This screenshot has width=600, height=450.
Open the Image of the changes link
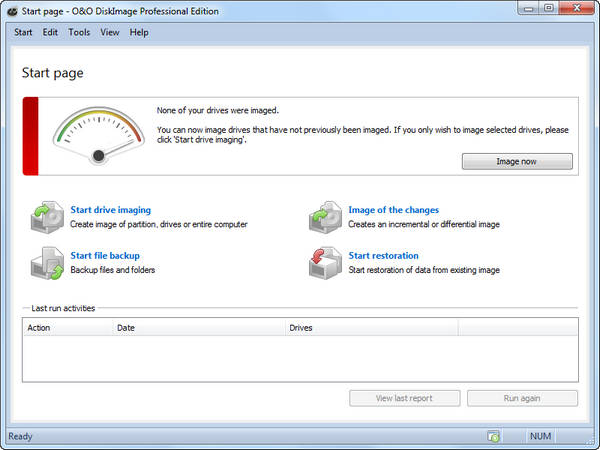click(x=393, y=210)
